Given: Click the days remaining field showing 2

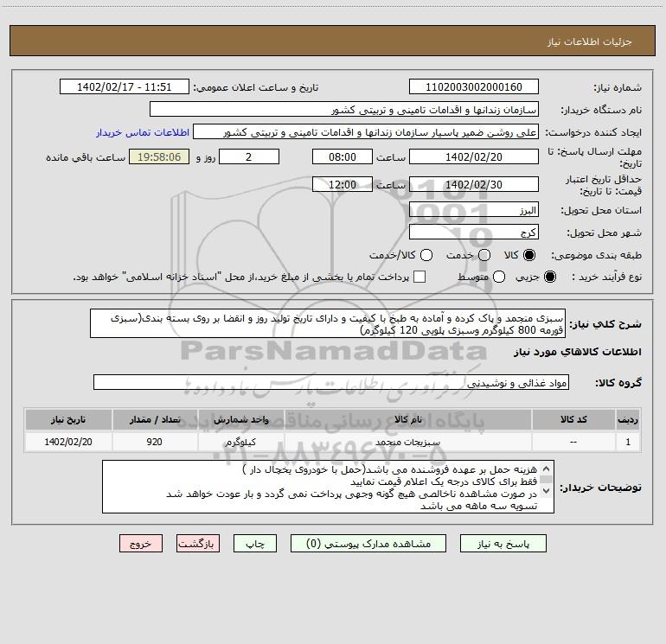Looking at the screenshot, I should click(249, 156).
